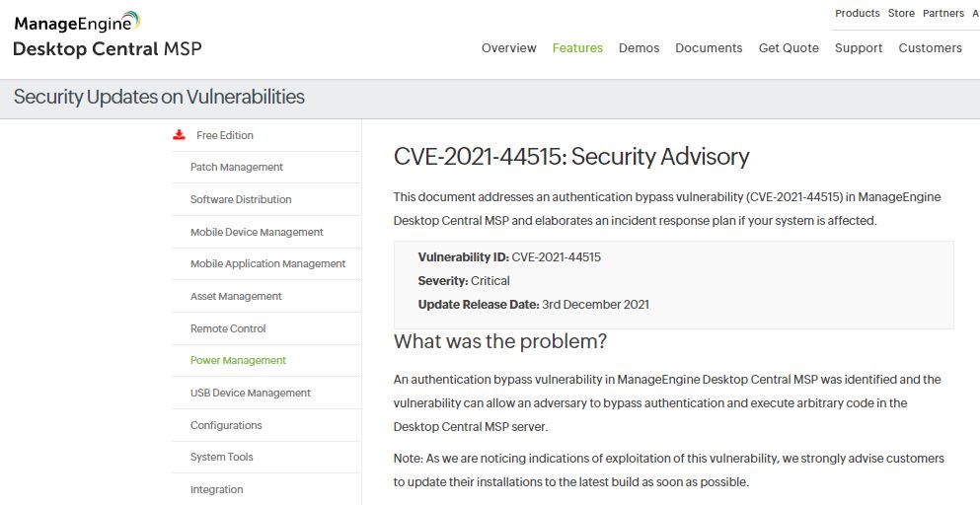The width and height of the screenshot is (980, 505).
Task: Click the ManageEngine logo
Action: 77,23
